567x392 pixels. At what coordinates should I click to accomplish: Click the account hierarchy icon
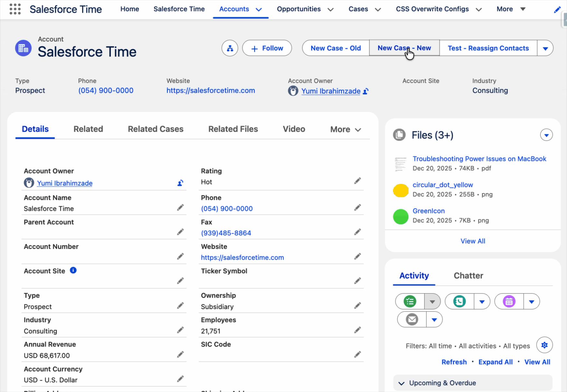(230, 48)
